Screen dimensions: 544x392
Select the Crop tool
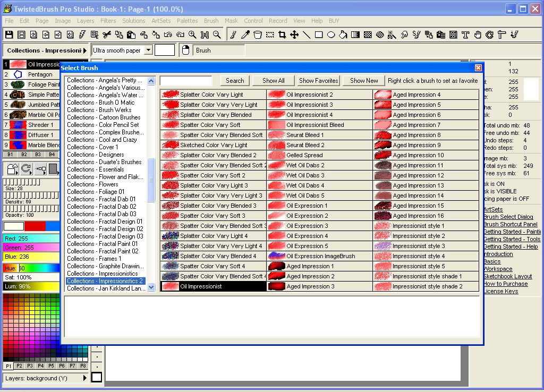tap(282, 35)
